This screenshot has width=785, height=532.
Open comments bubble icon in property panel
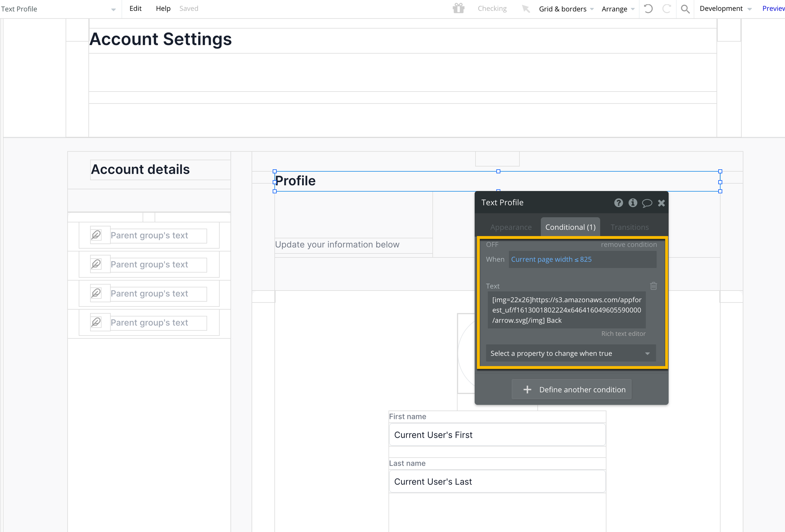647,203
